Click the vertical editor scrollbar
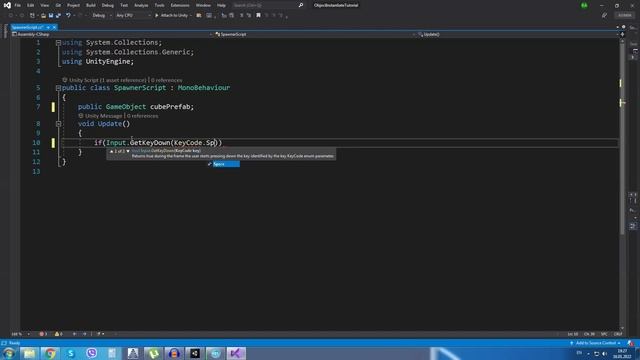640x360 pixels. (x=622, y=139)
